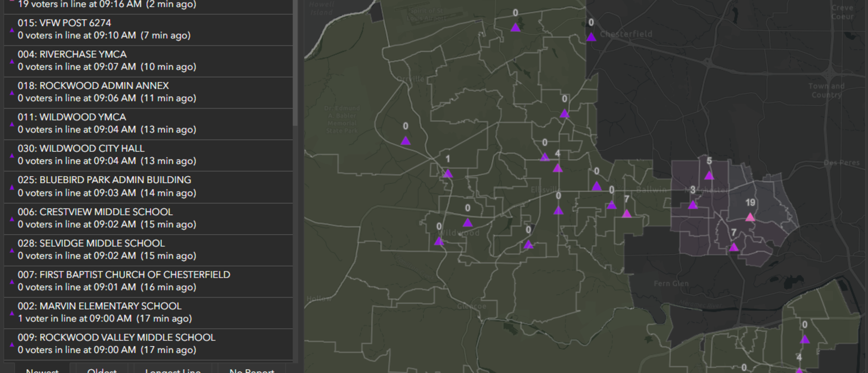Click the 7-voter marker left of Ballwin label
The width and height of the screenshot is (868, 373).
click(627, 213)
